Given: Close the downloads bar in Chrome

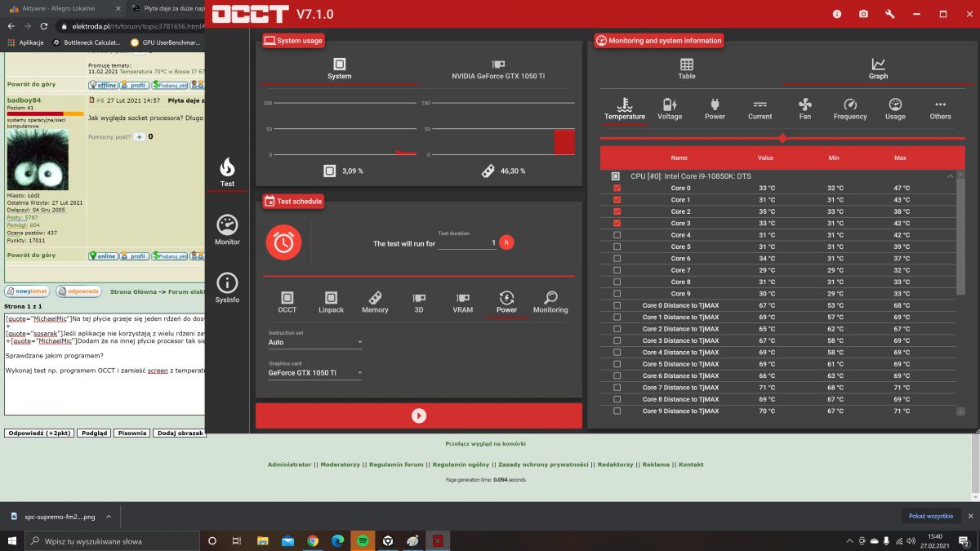Looking at the screenshot, I should click(971, 516).
